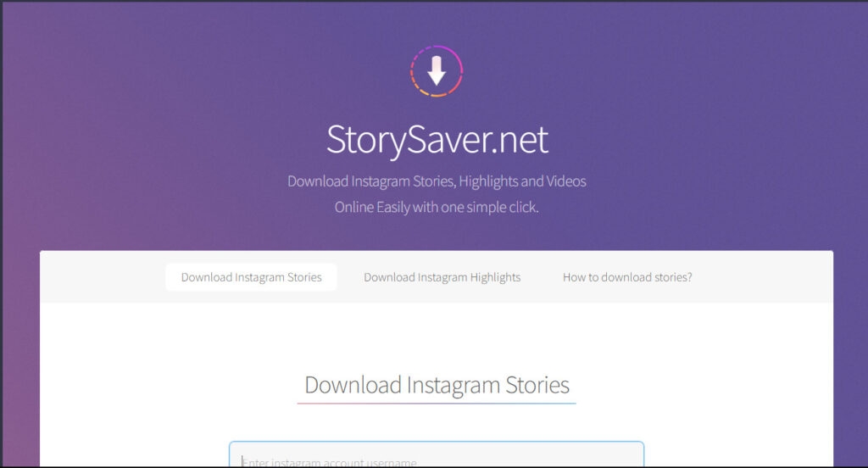Click the text Online Easily with one simple click
Image resolution: width=868 pixels, height=468 pixels.
click(437, 207)
